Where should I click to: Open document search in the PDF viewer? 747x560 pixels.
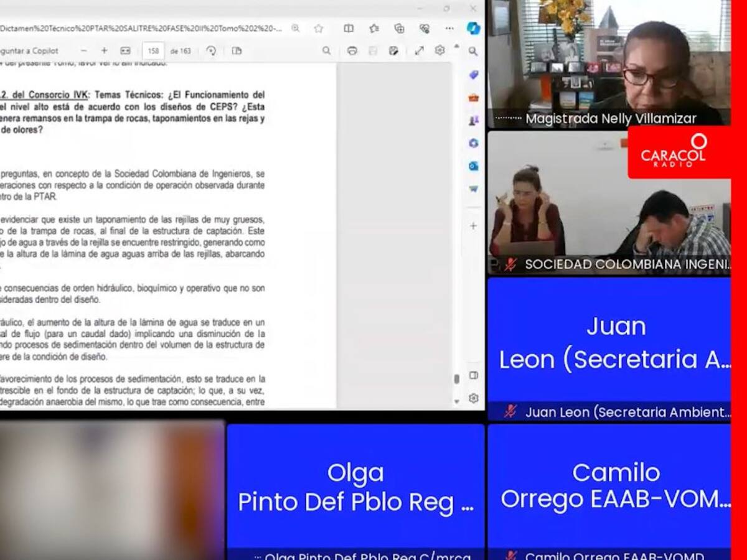(x=326, y=51)
